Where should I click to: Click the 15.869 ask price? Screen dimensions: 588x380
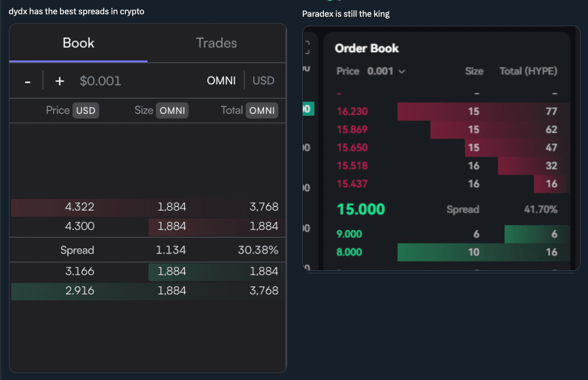(352, 130)
